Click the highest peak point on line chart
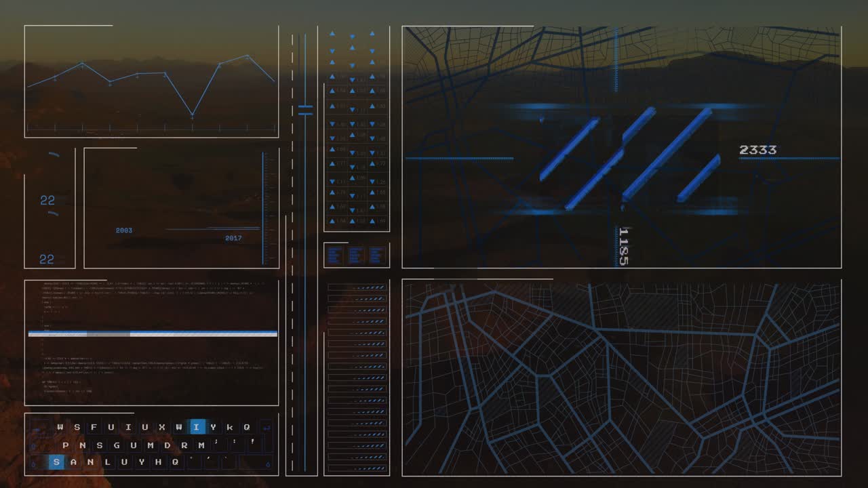The image size is (868, 488). 247,56
